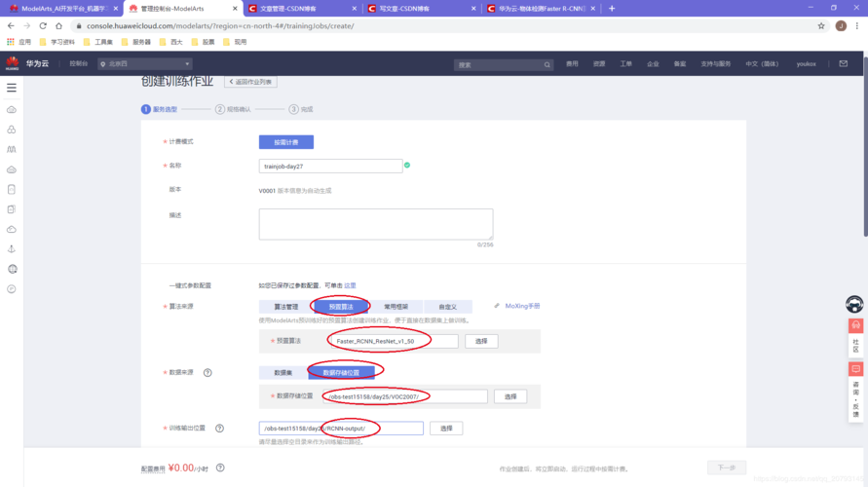Open the MoXing手册 link
868x487 pixels.
(x=522, y=306)
